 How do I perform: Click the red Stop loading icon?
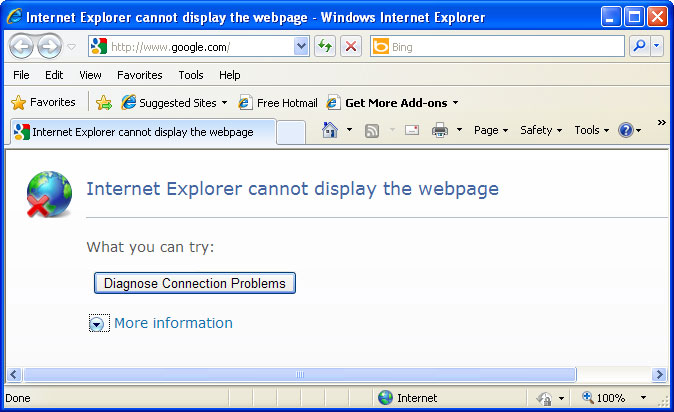tap(351, 46)
